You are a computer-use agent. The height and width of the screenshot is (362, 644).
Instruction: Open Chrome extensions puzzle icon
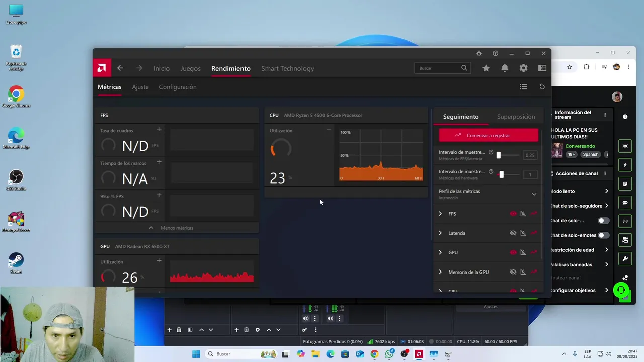tap(587, 67)
